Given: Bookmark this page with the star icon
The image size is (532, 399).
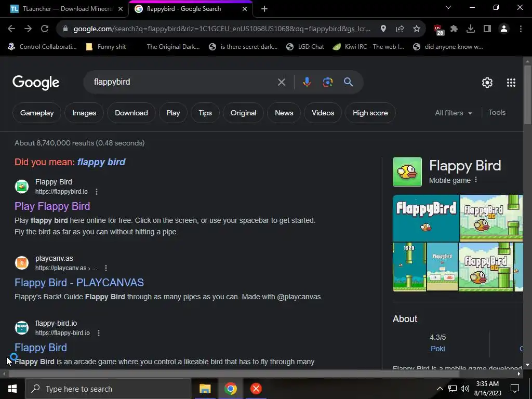Looking at the screenshot, I should pos(417,29).
